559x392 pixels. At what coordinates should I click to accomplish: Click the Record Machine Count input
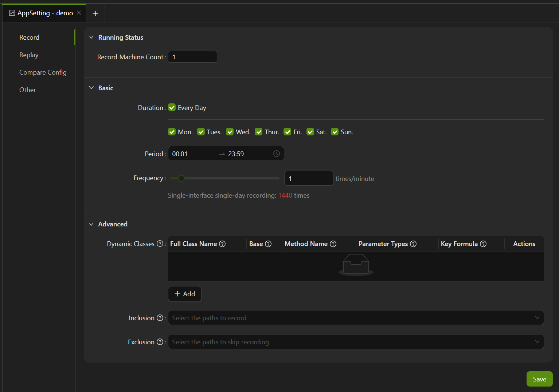pyautogui.click(x=192, y=57)
